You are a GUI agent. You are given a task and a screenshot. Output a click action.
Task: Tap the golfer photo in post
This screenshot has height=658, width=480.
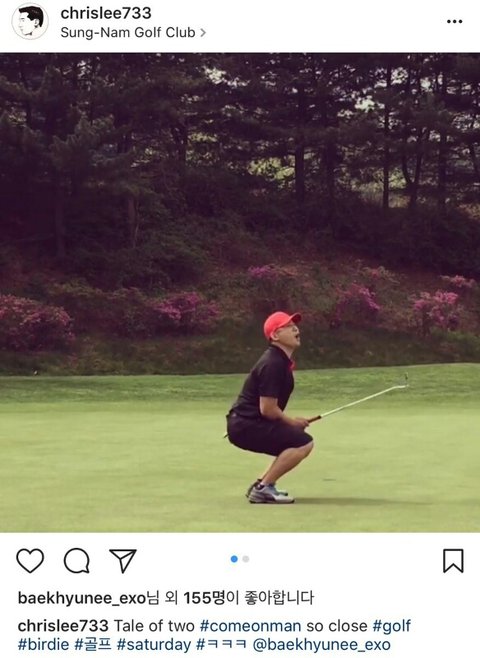(240, 292)
